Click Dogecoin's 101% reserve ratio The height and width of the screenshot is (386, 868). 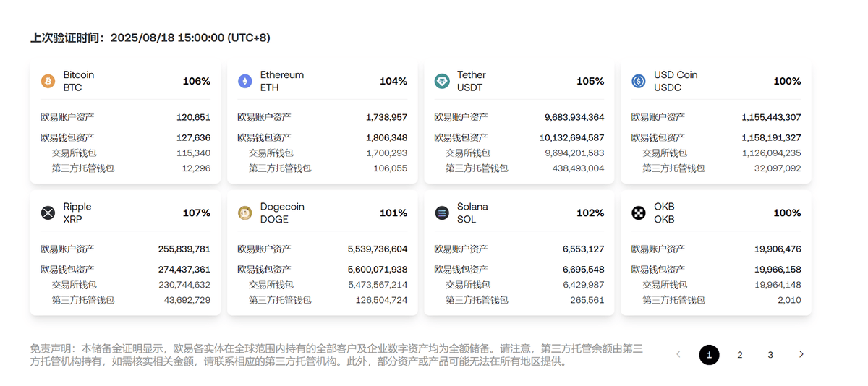point(393,213)
